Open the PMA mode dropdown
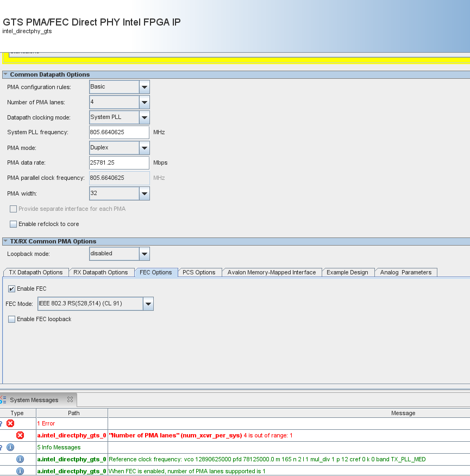The height and width of the screenshot is (476, 470). pyautogui.click(x=145, y=148)
